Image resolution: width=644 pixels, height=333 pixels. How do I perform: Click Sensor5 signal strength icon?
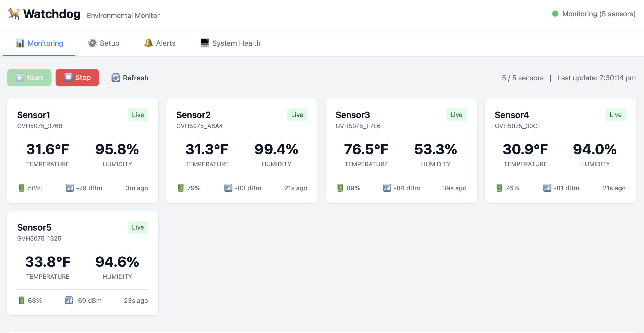pyautogui.click(x=69, y=300)
